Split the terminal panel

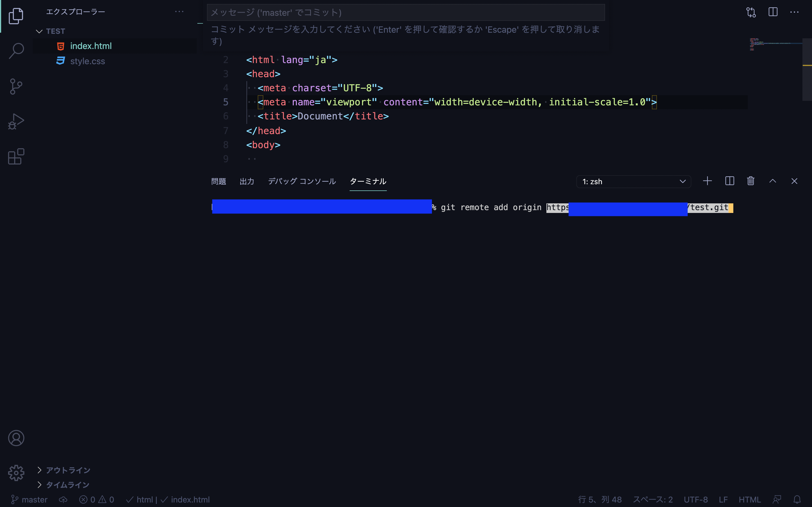(729, 181)
